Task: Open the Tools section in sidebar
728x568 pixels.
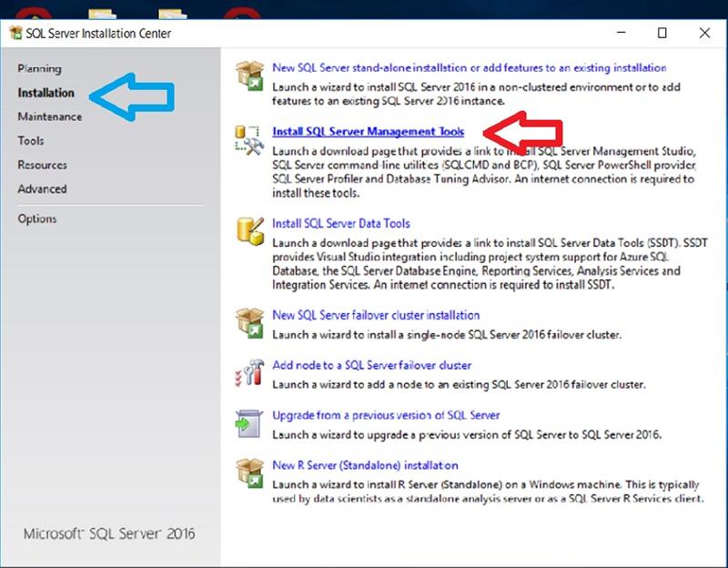Action: [31, 140]
